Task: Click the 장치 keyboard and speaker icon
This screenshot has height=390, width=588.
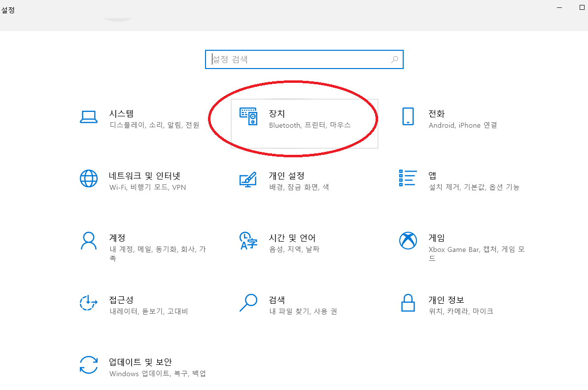Action: 248,116
